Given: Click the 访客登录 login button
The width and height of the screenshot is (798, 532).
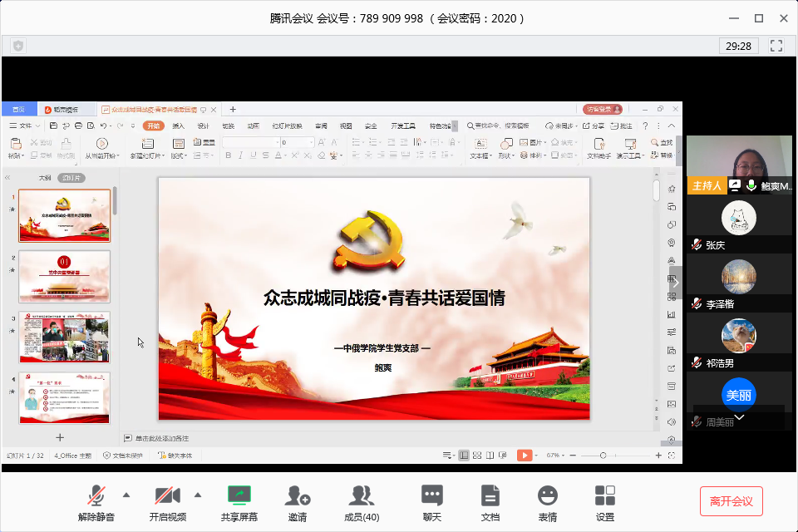Looking at the screenshot, I should tap(603, 110).
